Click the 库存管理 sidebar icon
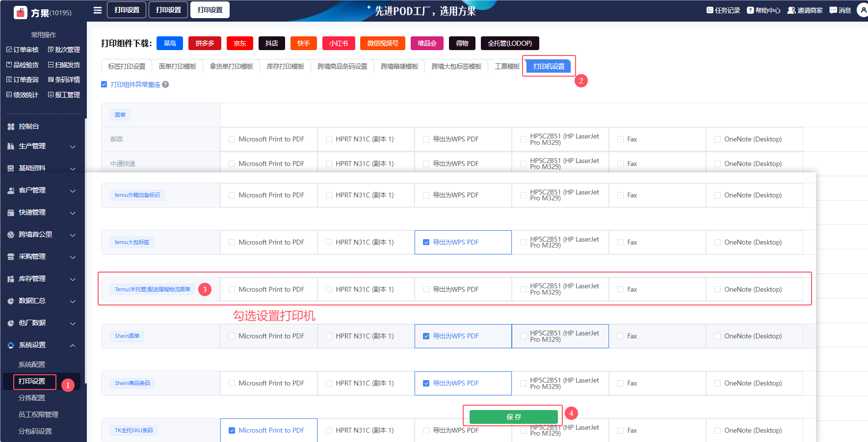The image size is (868, 442). [11, 279]
